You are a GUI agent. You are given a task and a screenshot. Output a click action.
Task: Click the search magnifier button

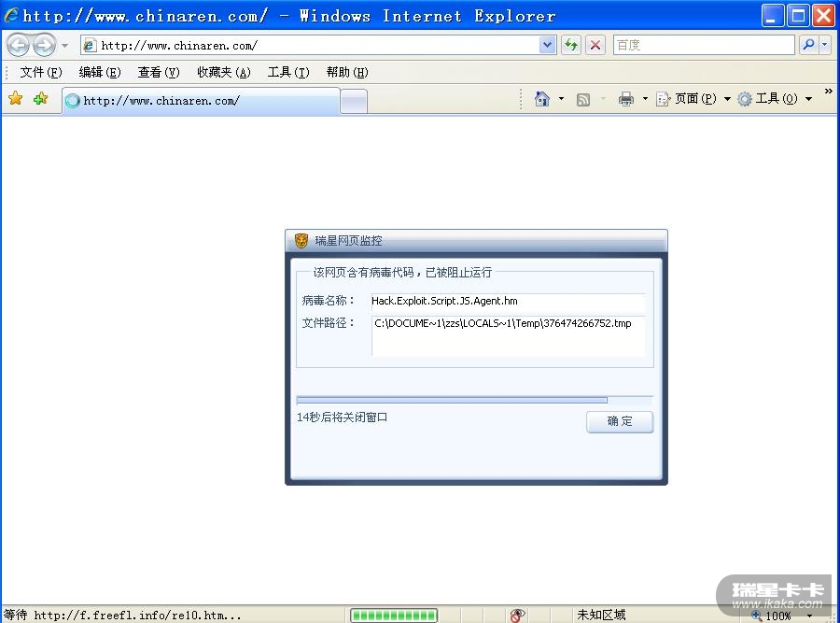pos(808,45)
